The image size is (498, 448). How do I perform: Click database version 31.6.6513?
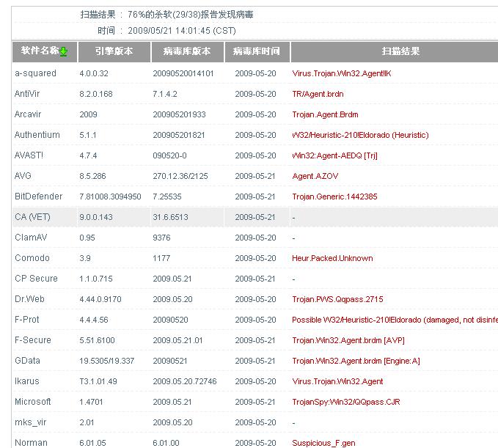pyautogui.click(x=171, y=217)
